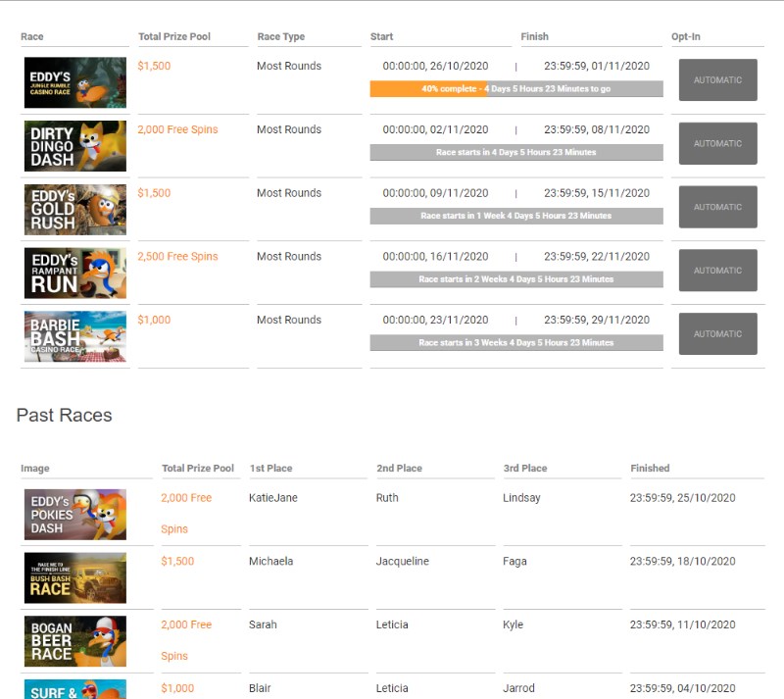Click Automatic button for Eddy's Rampant Run
This screenshot has height=699, width=784.
coord(717,271)
